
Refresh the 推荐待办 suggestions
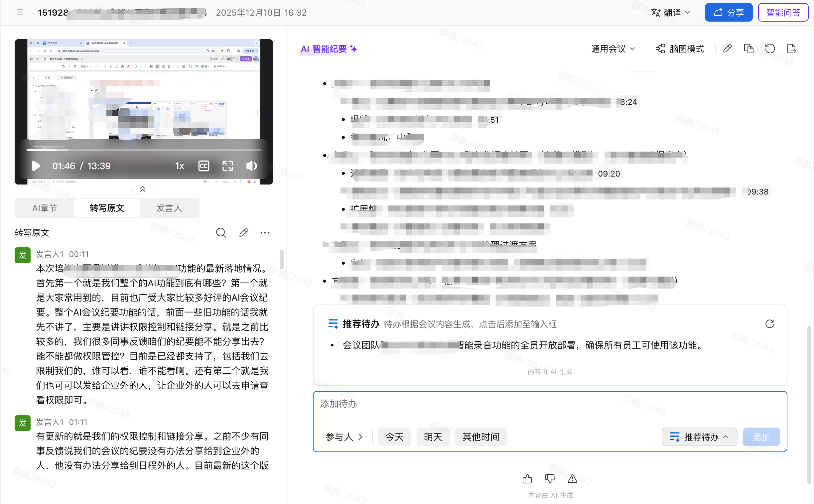point(769,324)
